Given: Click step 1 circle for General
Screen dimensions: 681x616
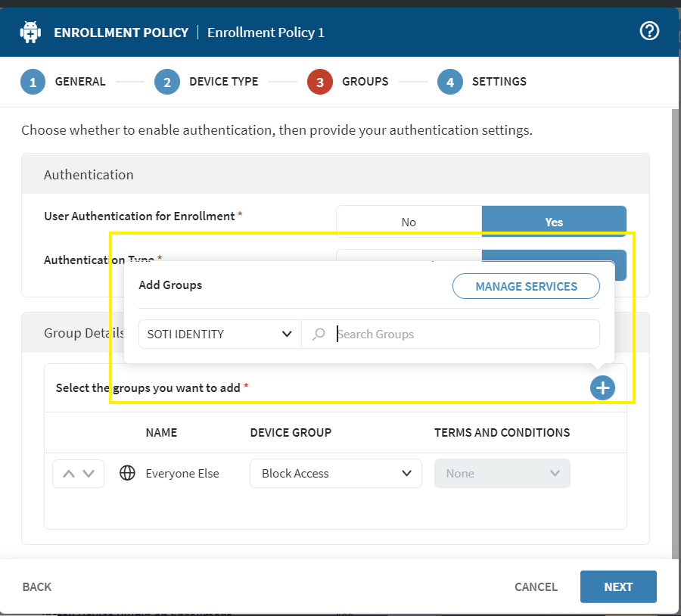Looking at the screenshot, I should click(33, 82).
